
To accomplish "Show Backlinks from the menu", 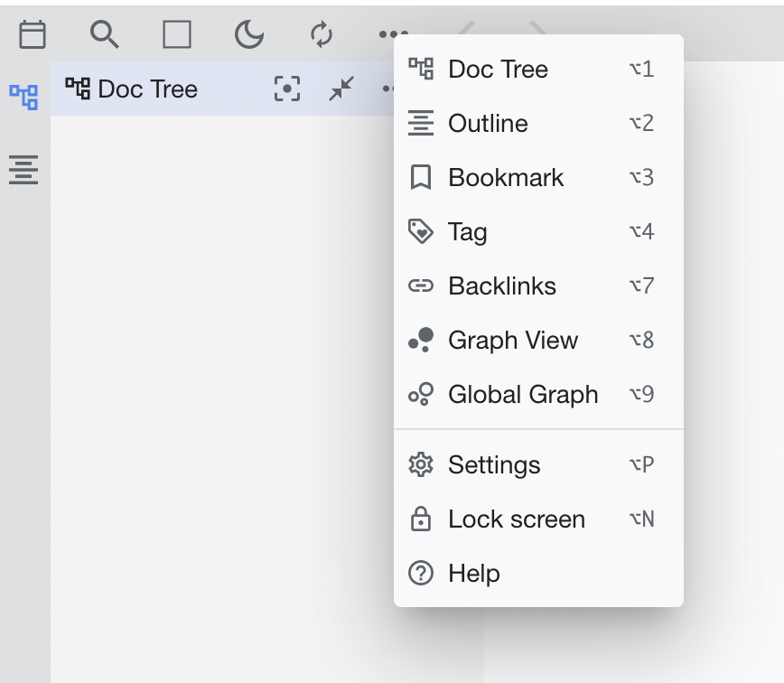I will pos(502,286).
